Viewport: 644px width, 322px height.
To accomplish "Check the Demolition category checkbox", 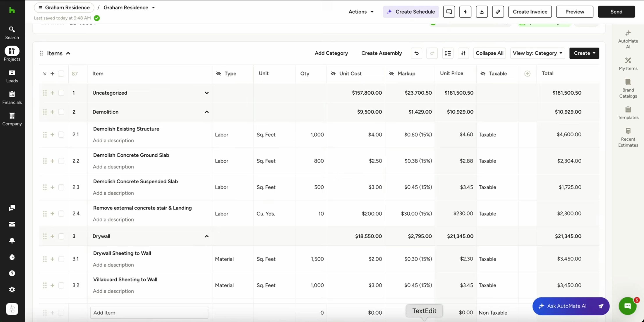I will 61,112.
